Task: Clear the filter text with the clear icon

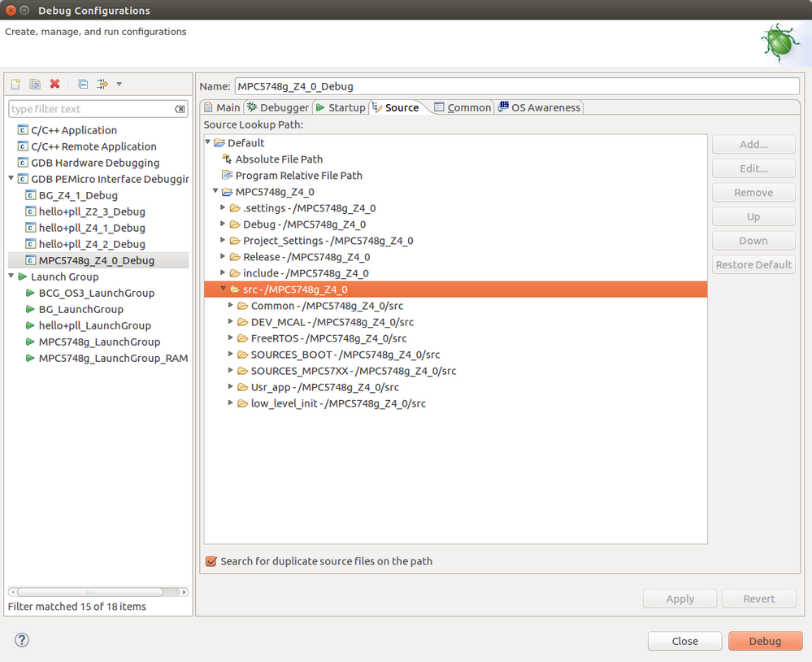Action: (x=180, y=109)
